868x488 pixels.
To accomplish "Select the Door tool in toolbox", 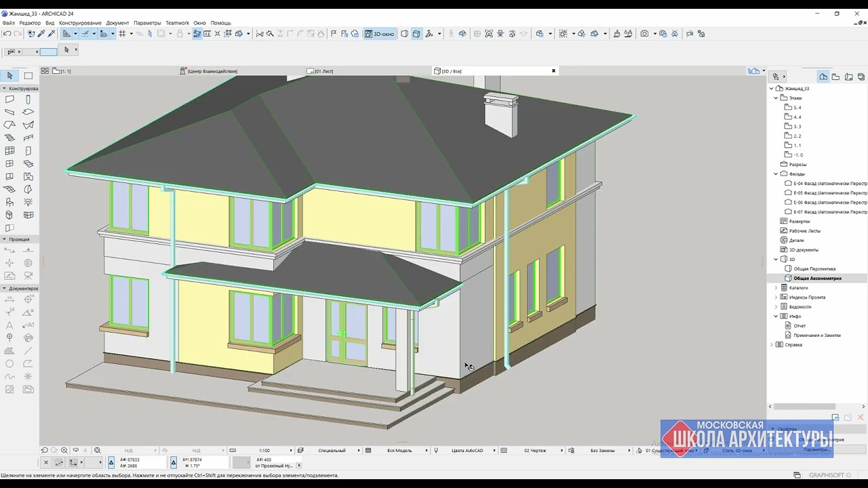I will tap(28, 150).
